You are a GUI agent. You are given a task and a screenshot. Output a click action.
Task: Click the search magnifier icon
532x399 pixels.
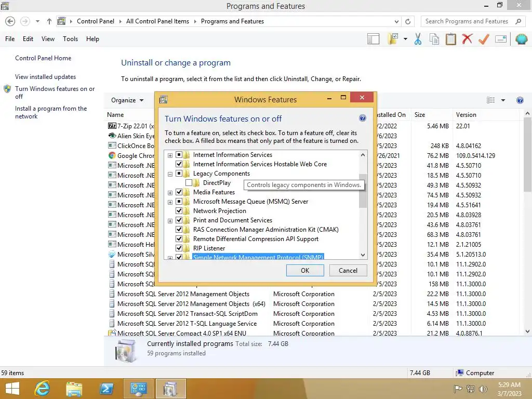coord(518,21)
